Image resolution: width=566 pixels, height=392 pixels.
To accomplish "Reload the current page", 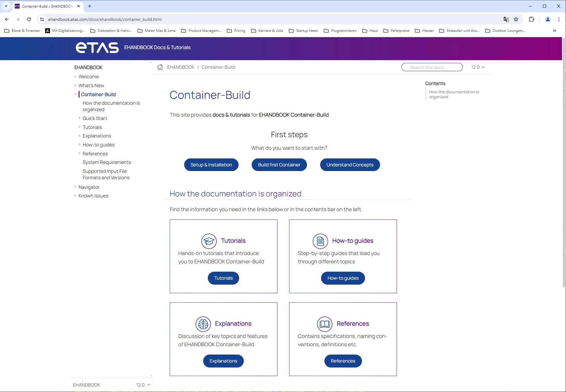I will point(29,19).
